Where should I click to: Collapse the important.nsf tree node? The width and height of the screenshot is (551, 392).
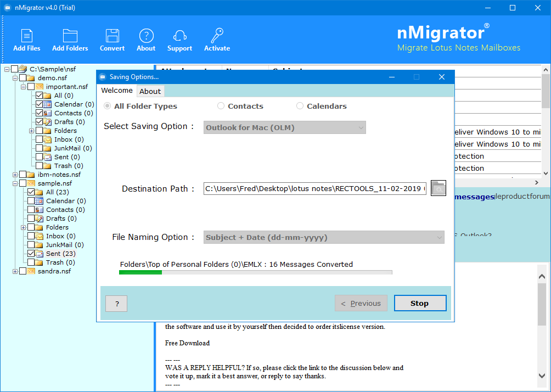23,87
